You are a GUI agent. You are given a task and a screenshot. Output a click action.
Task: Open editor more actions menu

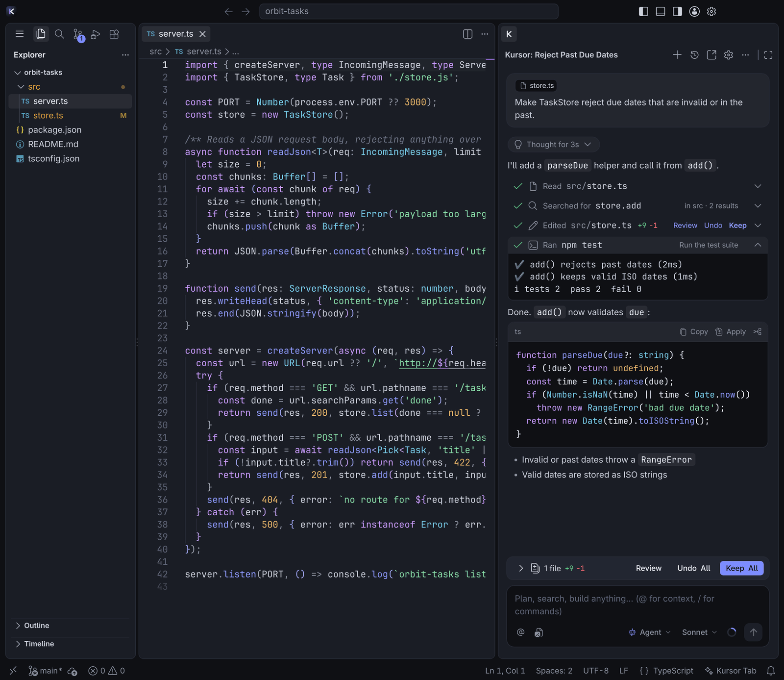pyautogui.click(x=485, y=34)
